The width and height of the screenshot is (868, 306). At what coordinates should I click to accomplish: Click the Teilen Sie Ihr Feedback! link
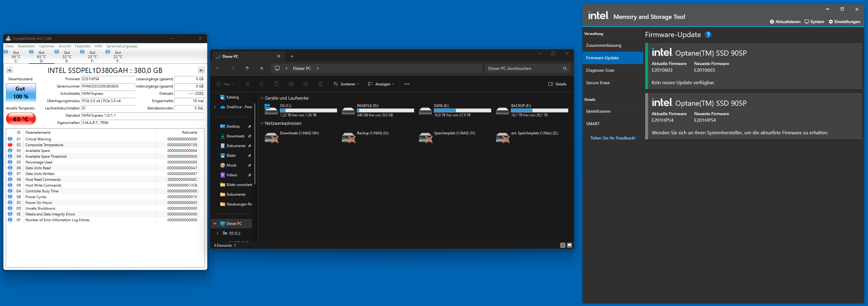tap(613, 138)
